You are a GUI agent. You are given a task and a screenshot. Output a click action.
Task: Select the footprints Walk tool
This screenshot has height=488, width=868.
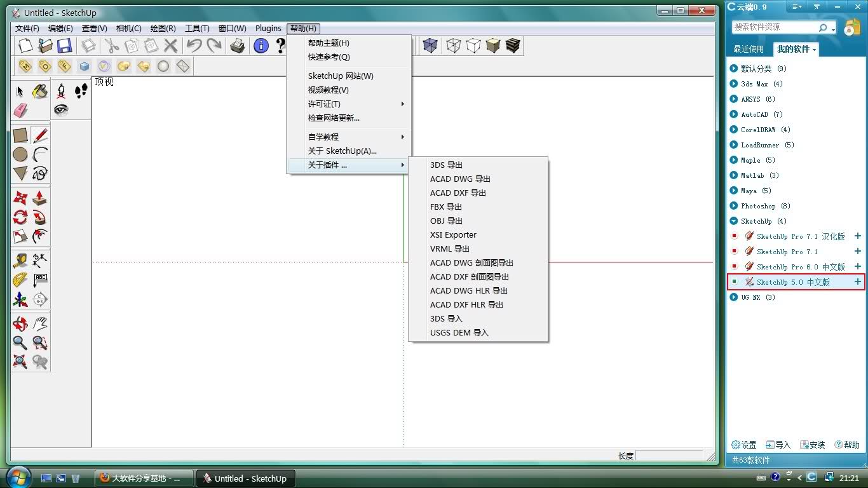pyautogui.click(x=81, y=91)
